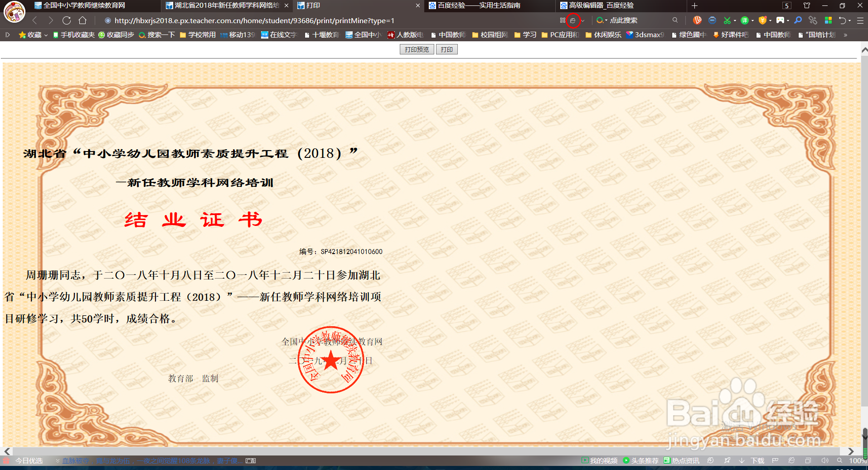Open the orange striped extension icon
Viewport: 868px width, 470px height.
tap(697, 20)
